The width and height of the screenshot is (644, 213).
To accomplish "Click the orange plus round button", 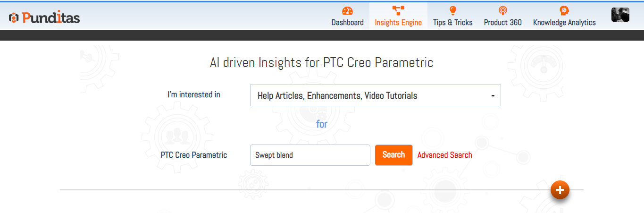I will point(560,190).
